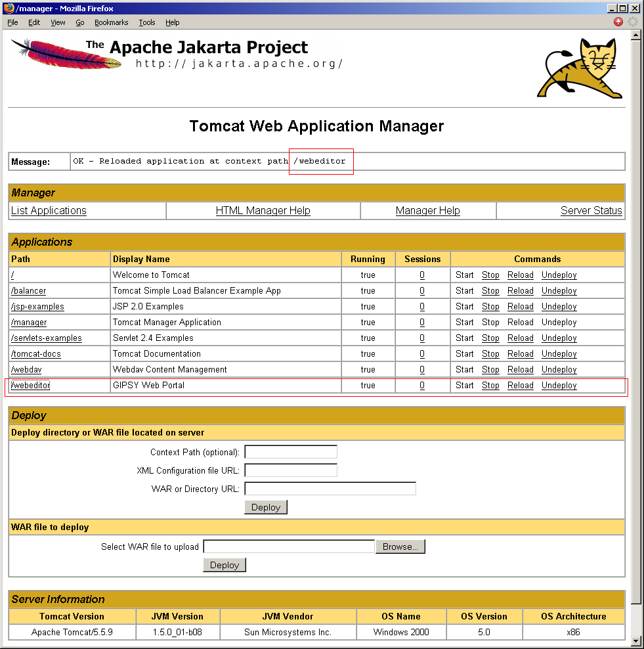Stop the /webeditor application
This screenshot has height=649, width=644.
(x=490, y=385)
